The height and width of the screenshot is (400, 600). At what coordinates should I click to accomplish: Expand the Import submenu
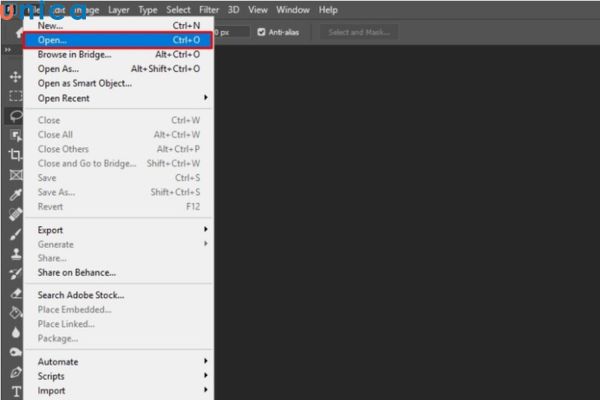point(118,391)
